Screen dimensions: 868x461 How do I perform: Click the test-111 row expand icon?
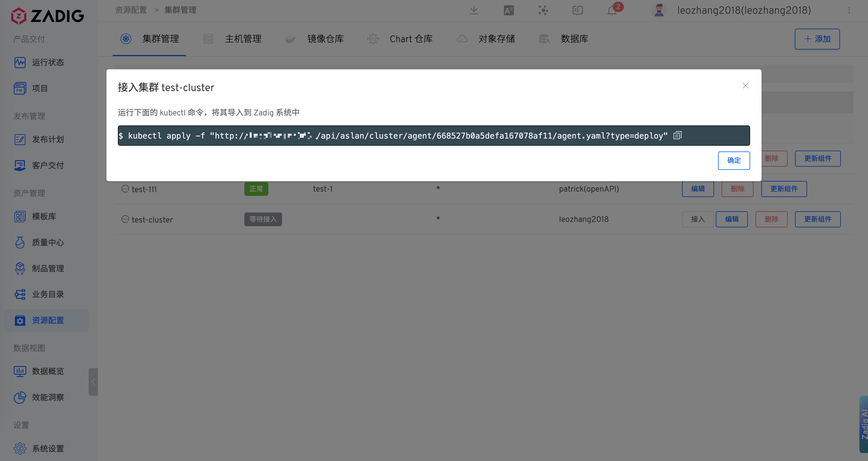click(x=125, y=189)
